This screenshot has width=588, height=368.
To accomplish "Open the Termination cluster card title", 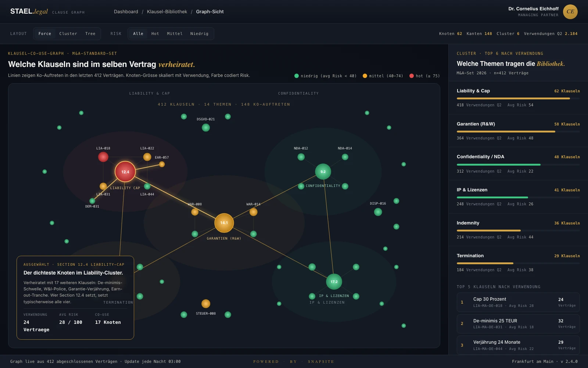I will pyautogui.click(x=470, y=256).
